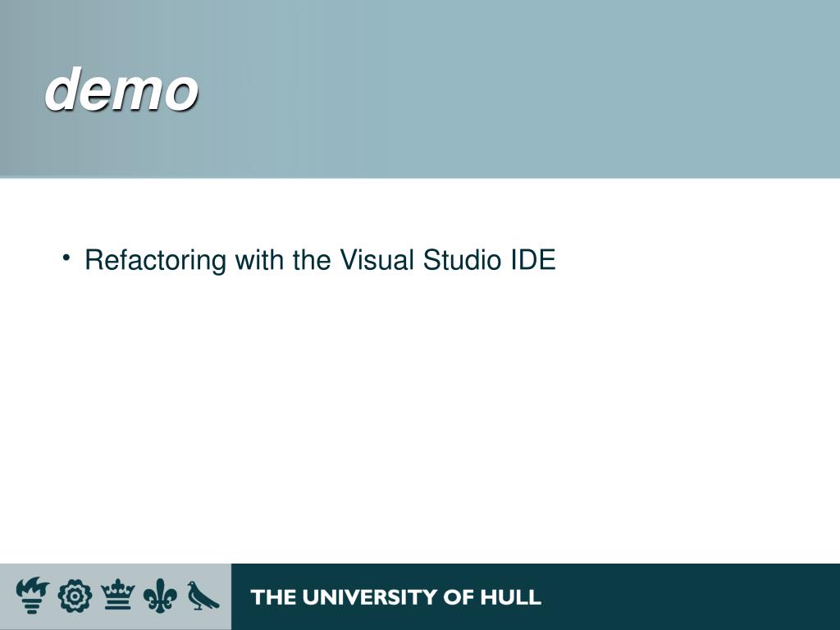Select the 'demo' slide title
Screen dimensions: 840x630
click(x=121, y=89)
